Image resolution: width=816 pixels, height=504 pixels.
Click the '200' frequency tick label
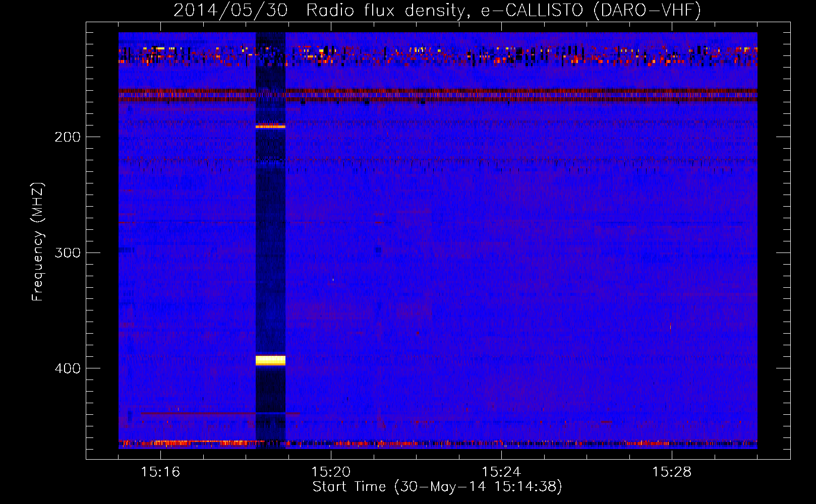68,137
